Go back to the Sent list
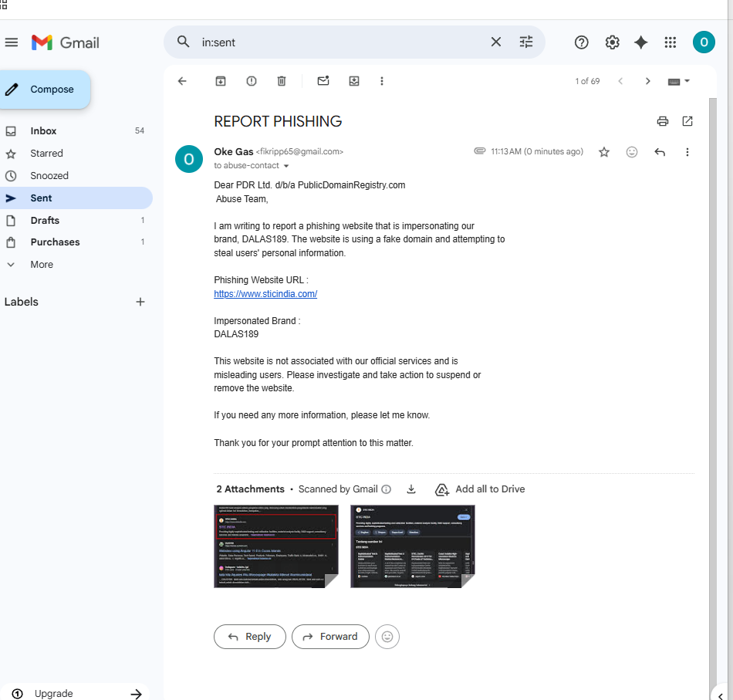Screen dimensions: 733x700 click(182, 81)
